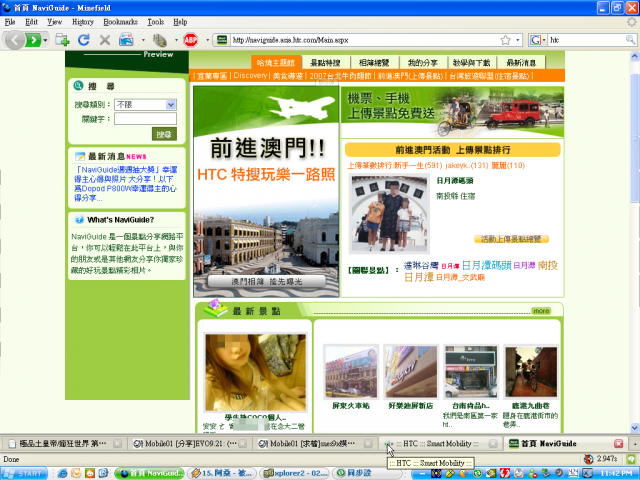Viewport: 640px width, 480px height.
Task: Click the 關鍵字 keyword input field
Action: click(x=145, y=119)
